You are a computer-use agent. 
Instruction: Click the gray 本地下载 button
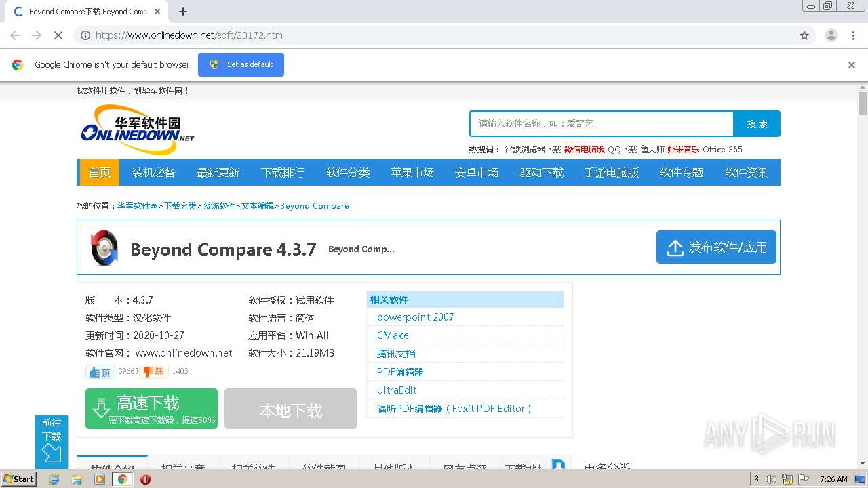[290, 409]
